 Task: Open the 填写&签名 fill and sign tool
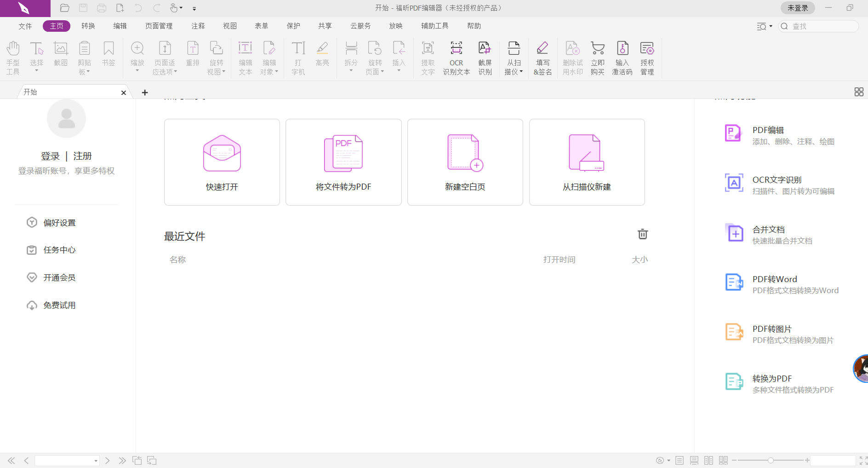[x=542, y=58]
